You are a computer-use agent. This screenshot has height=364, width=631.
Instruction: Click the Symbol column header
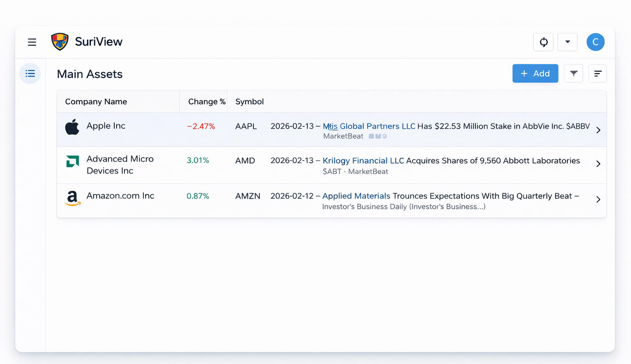(249, 102)
